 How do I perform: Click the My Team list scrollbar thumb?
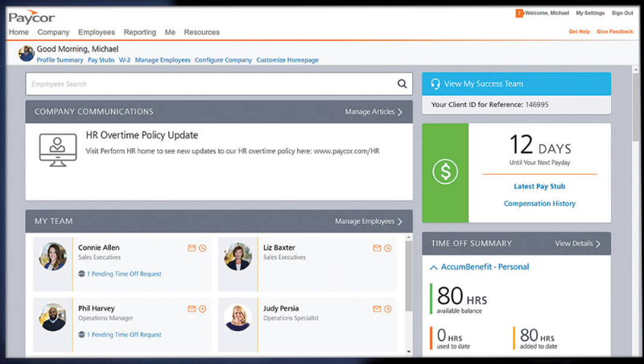(x=409, y=276)
